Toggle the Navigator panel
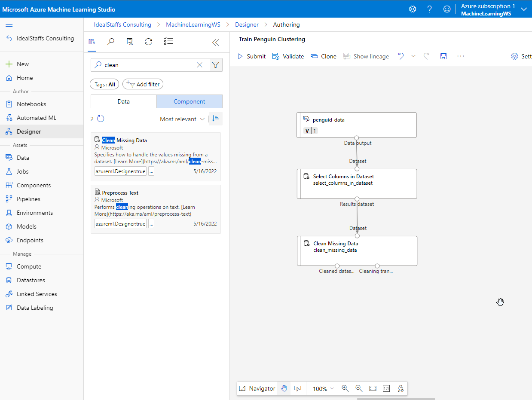The image size is (532, 400). click(257, 388)
